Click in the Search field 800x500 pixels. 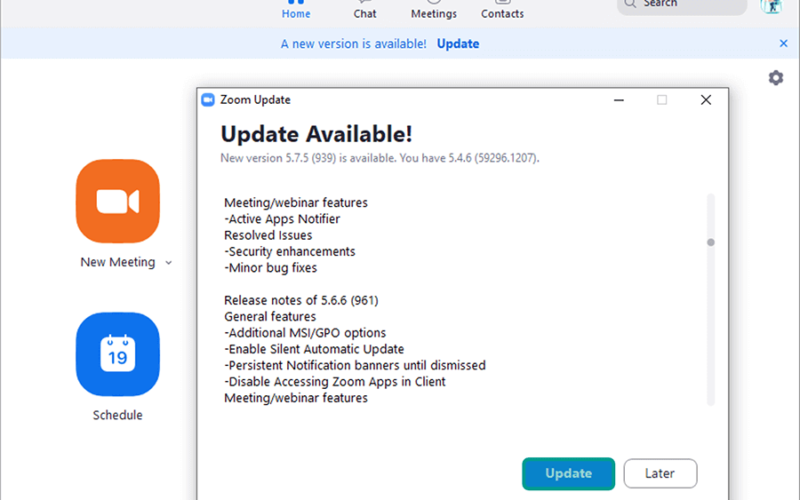point(682,5)
